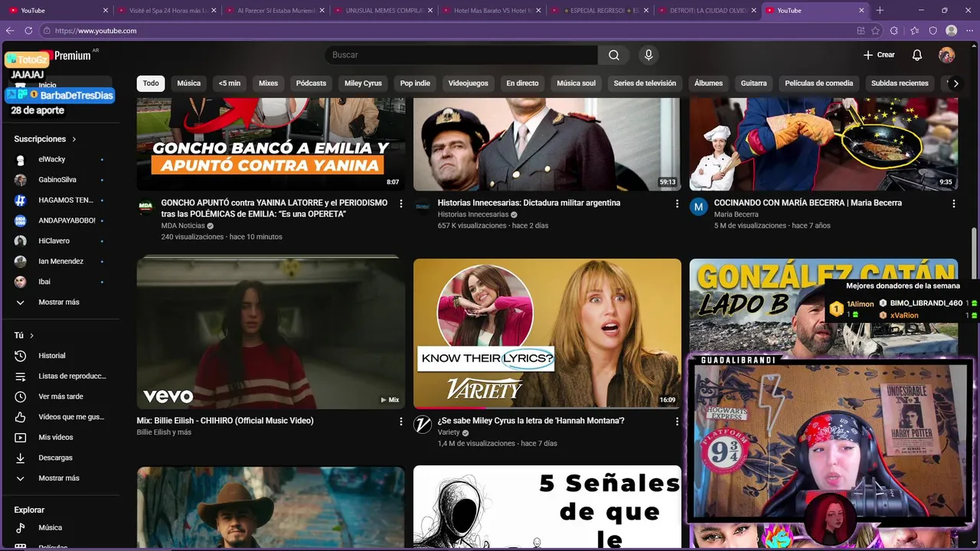The image size is (980, 551).
Task: Open Música under Explorar
Action: [60, 528]
